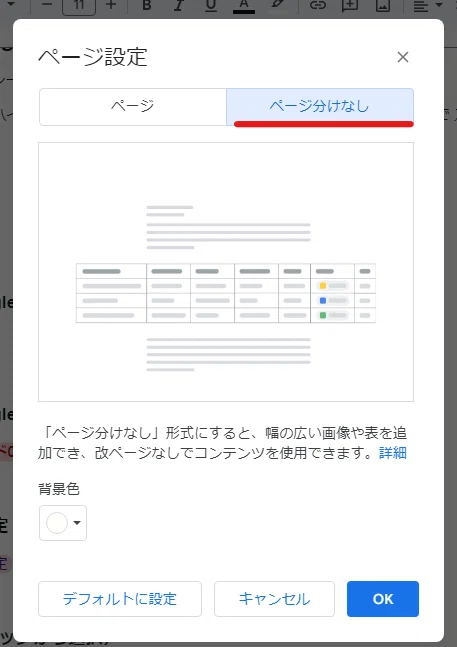Image resolution: width=457 pixels, height=647 pixels.
Task: Close the ページ設定 dialog with X
Action: tap(403, 57)
